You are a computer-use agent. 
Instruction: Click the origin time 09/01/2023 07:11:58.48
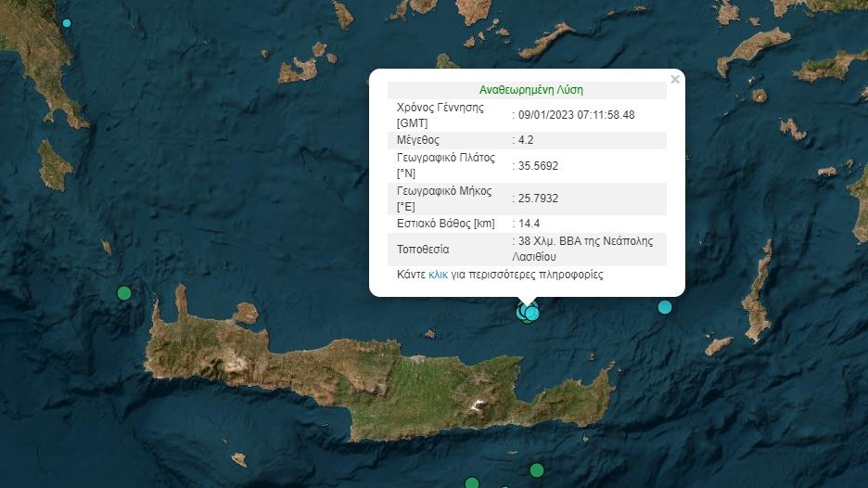coord(577,115)
